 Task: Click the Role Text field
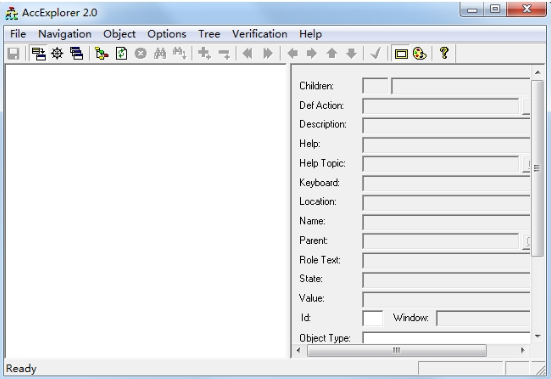pos(446,261)
